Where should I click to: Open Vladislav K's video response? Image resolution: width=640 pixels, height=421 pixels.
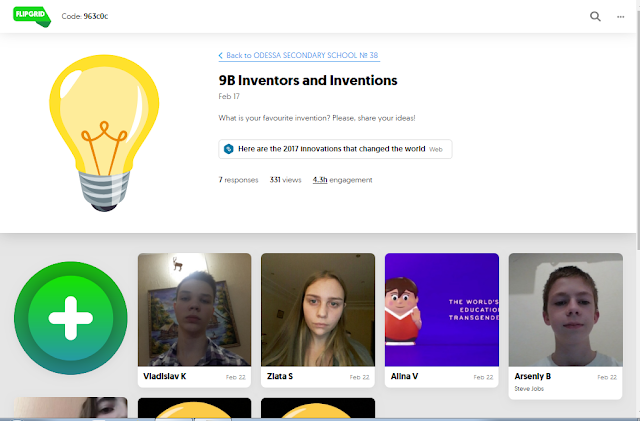click(x=195, y=310)
